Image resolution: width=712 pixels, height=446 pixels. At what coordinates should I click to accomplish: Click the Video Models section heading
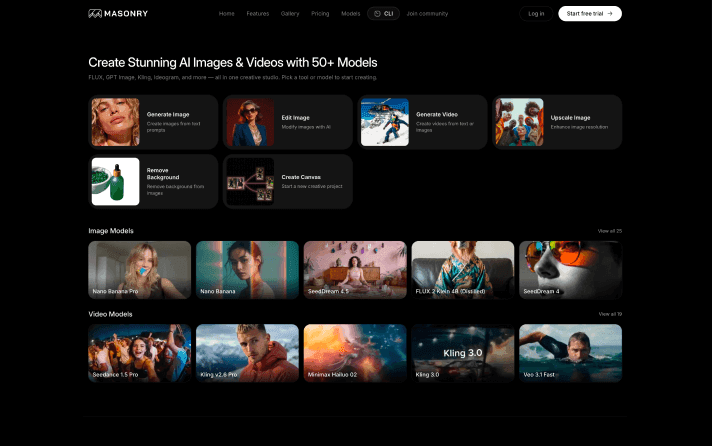(x=110, y=314)
